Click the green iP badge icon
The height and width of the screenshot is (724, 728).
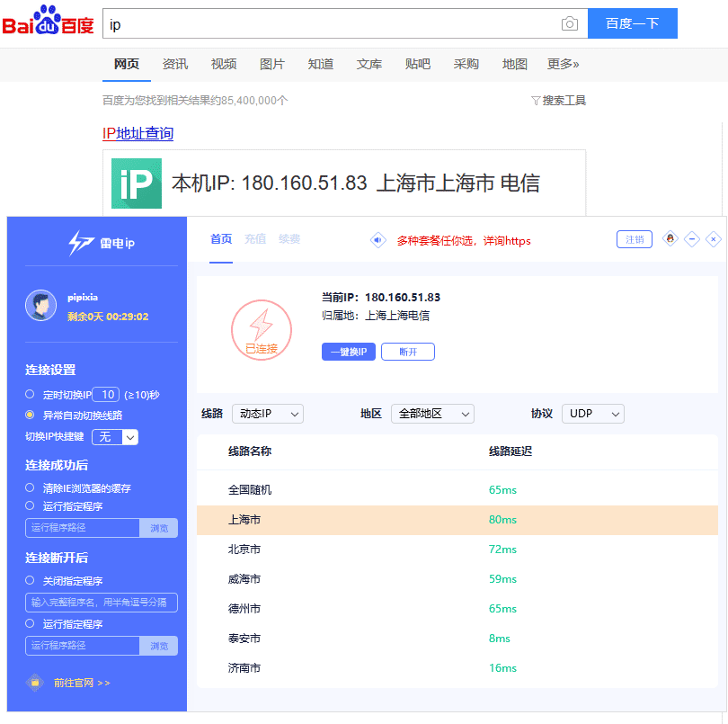pyautogui.click(x=135, y=181)
